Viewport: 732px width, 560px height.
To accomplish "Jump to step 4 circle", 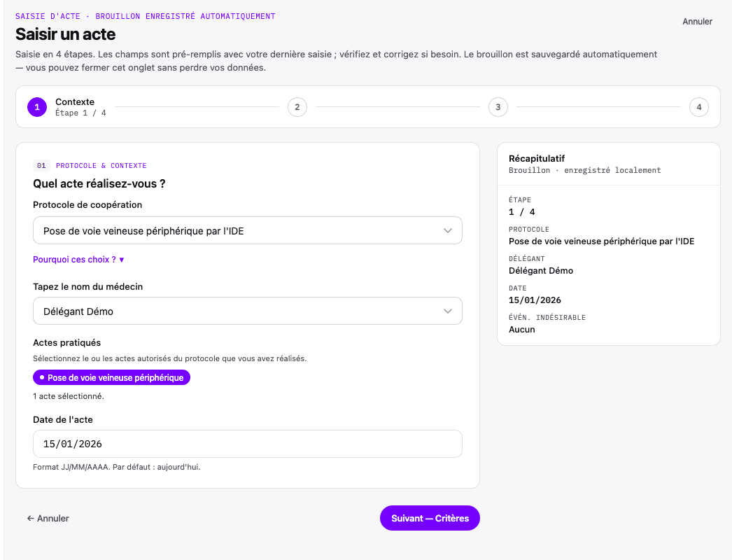I will click(699, 107).
